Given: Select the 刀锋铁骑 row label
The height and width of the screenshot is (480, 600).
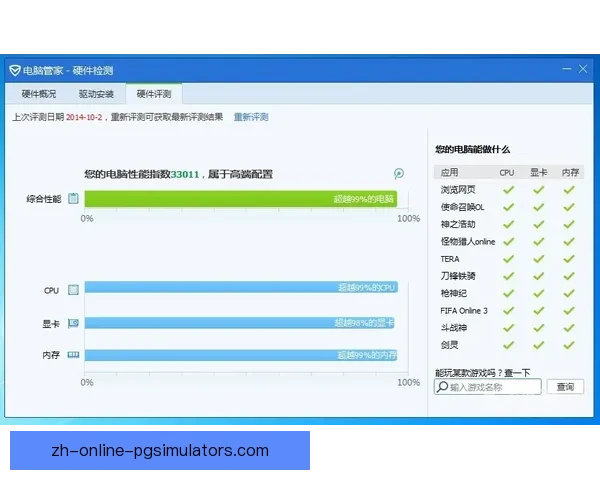Looking at the screenshot, I should 458,276.
